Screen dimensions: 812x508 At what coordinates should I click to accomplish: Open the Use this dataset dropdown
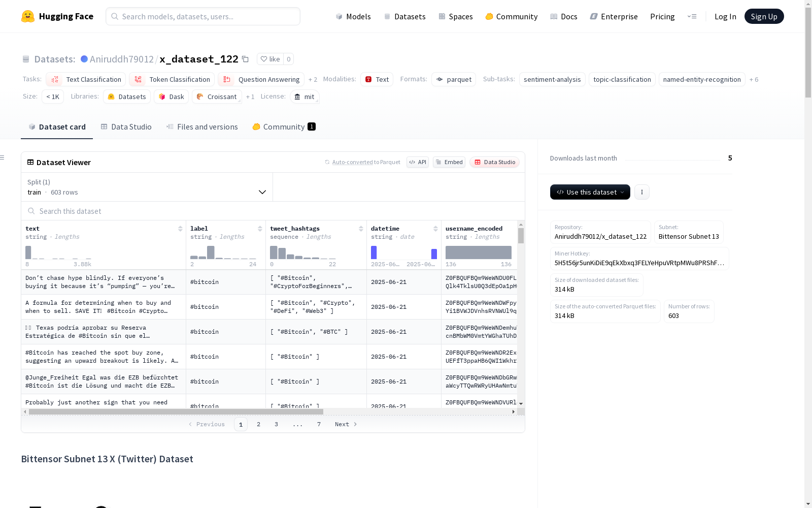pos(590,192)
